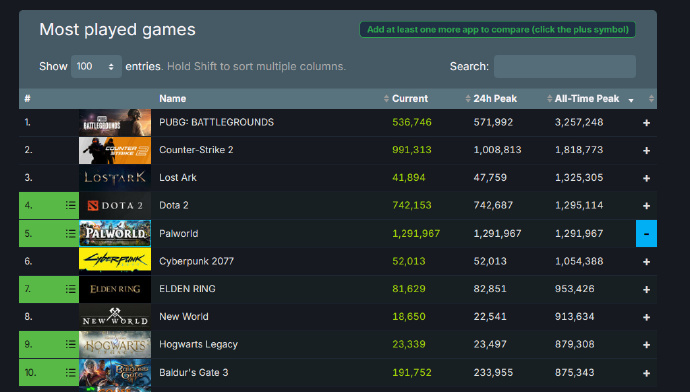
Task: Open the Dota 2 name link
Action: pos(174,205)
